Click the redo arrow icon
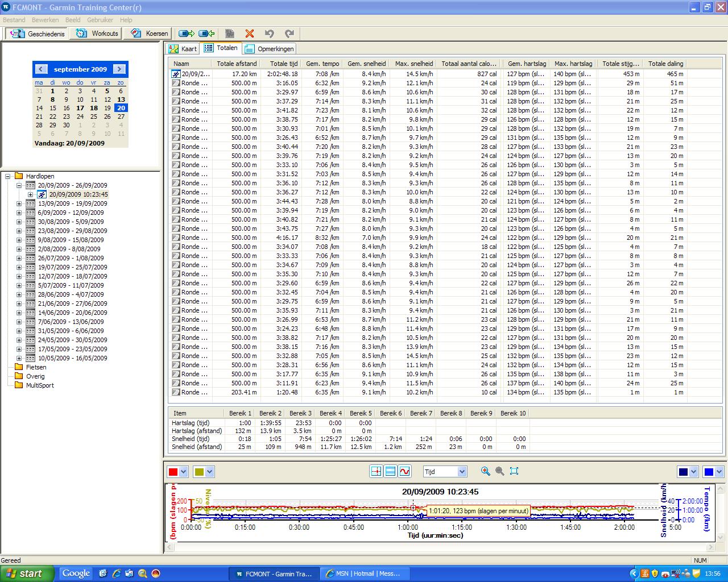 [x=289, y=34]
